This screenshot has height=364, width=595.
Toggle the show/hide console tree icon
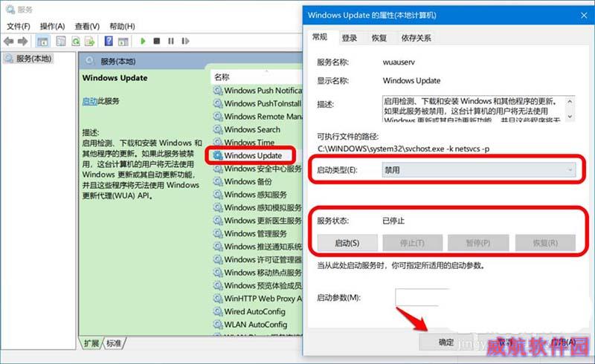pyautogui.click(x=42, y=41)
